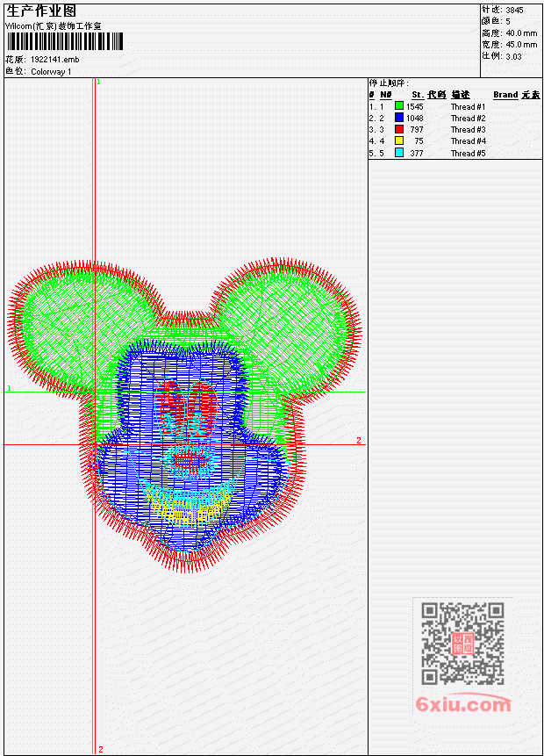Screen dimensions: 544x756
Task: Click the '停止顺序:' heading
Action: pos(389,83)
